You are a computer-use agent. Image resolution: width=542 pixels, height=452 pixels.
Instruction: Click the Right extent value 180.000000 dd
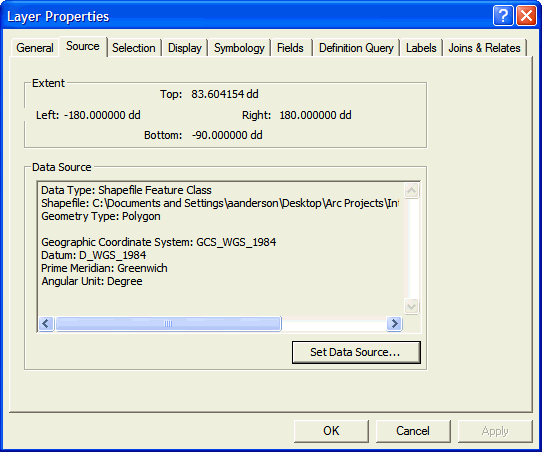(315, 115)
